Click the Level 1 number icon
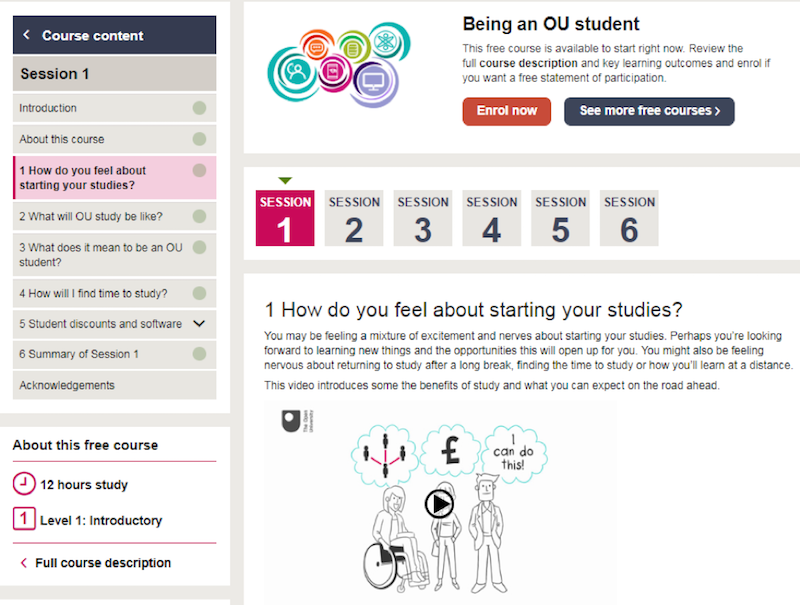800x605 pixels. [x=23, y=520]
